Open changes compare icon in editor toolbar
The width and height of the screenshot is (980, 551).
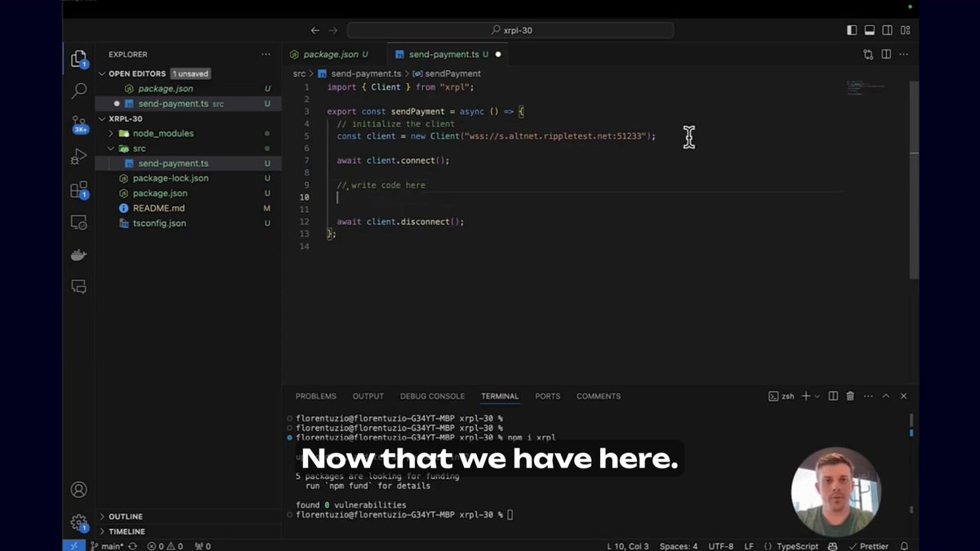pyautogui.click(x=868, y=55)
